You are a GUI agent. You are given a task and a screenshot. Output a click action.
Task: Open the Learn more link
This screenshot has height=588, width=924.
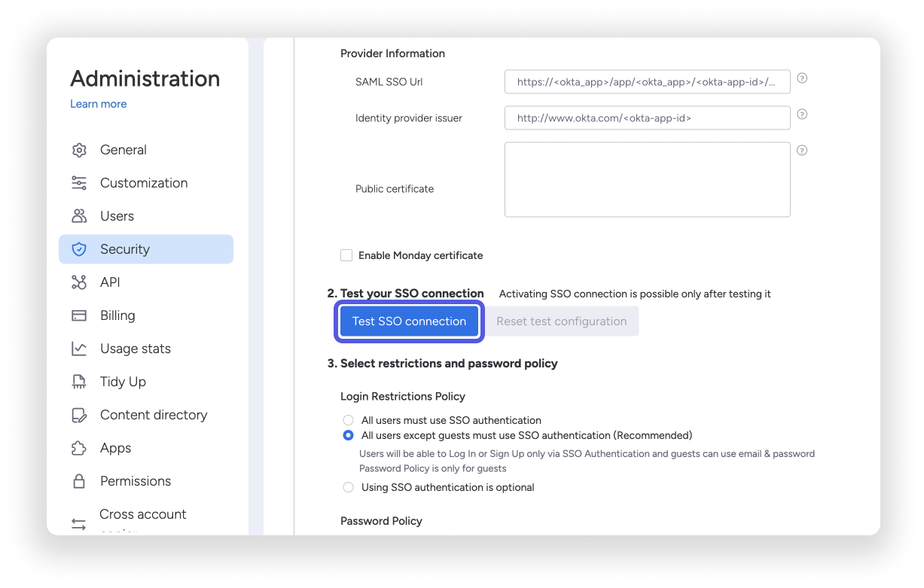(x=98, y=104)
